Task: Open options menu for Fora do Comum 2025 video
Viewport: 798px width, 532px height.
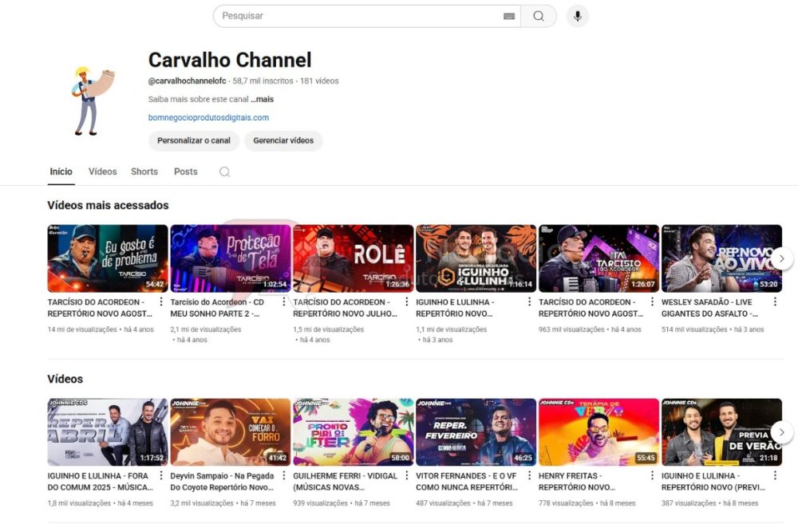Action: pos(161,475)
